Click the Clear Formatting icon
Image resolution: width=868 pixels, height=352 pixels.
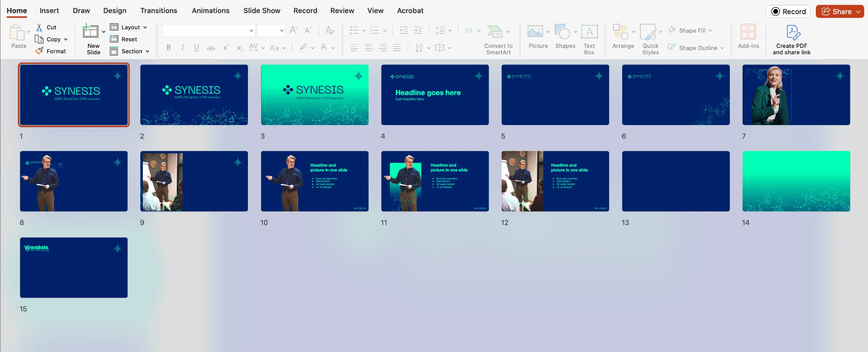coord(330,30)
